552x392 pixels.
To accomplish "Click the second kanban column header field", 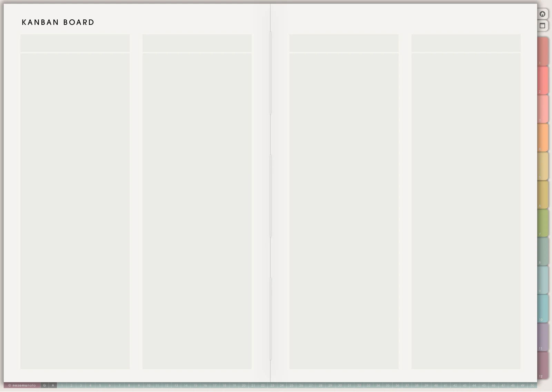I will 197,43.
